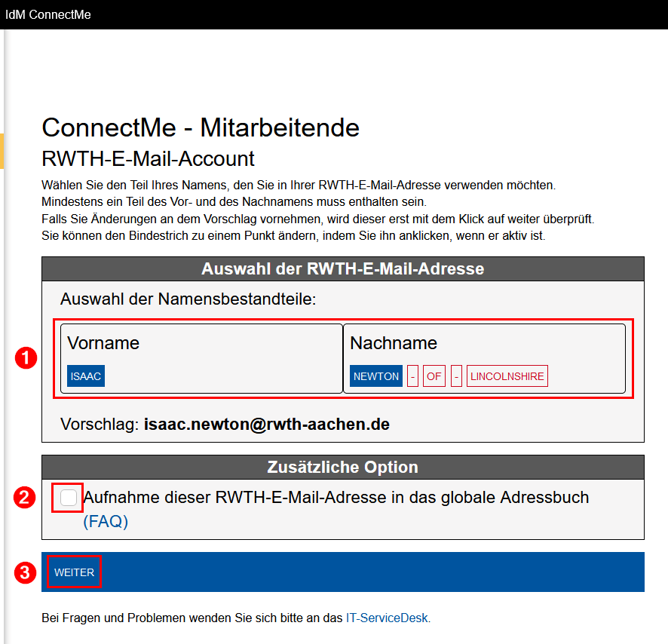Click the first hyphen separator button
The image size is (668, 644).
(412, 375)
